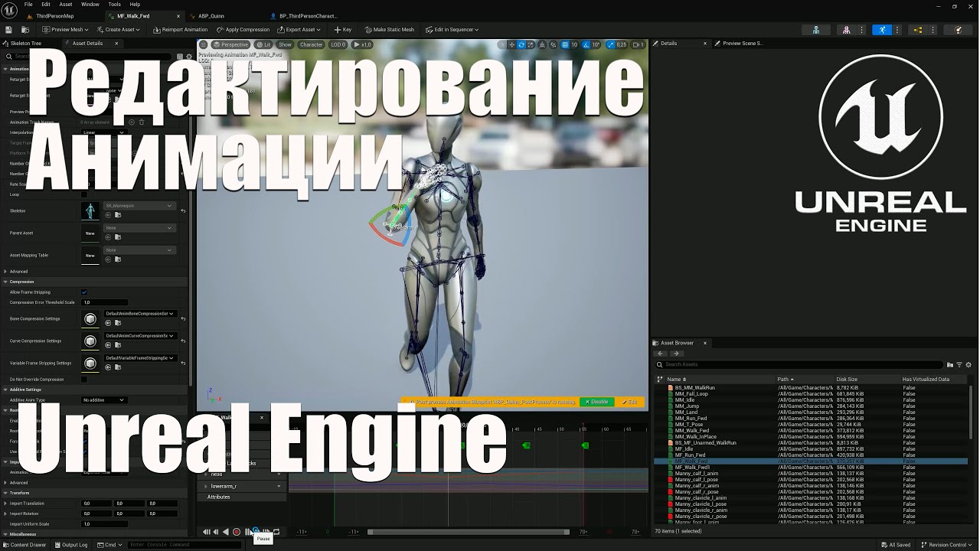Toggle Allow Frame Stripping checkbox
The height and width of the screenshot is (551, 980).
84,292
